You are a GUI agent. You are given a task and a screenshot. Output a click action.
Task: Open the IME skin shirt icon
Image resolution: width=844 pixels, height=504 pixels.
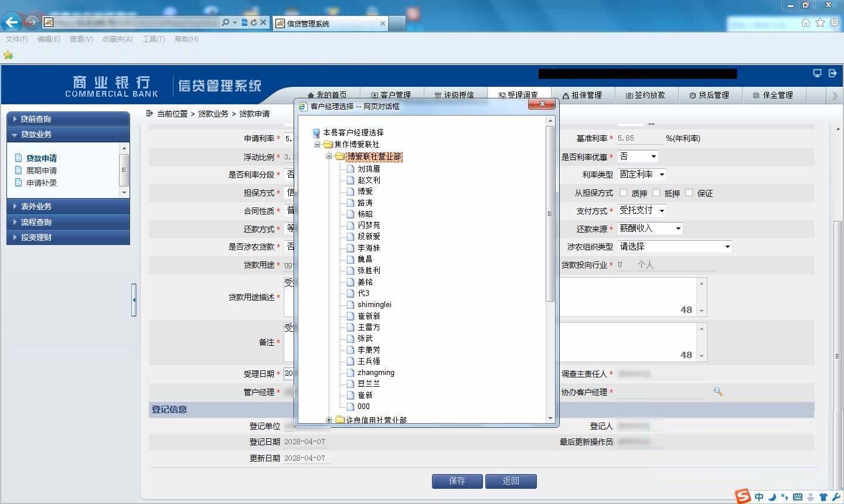point(823,497)
